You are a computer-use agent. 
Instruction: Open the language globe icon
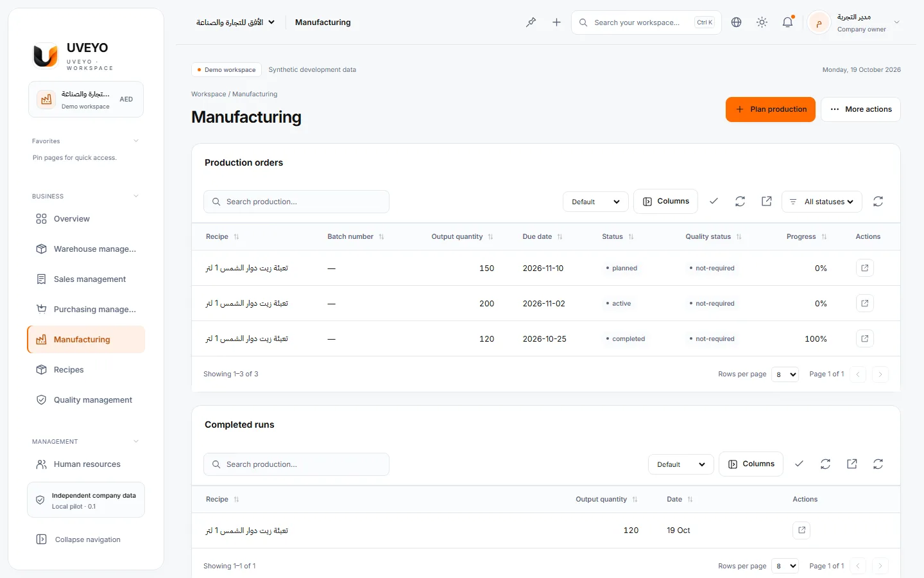pos(736,22)
